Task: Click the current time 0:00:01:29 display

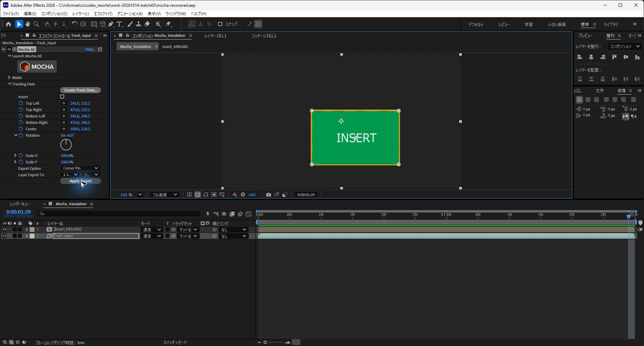Action: click(x=19, y=212)
